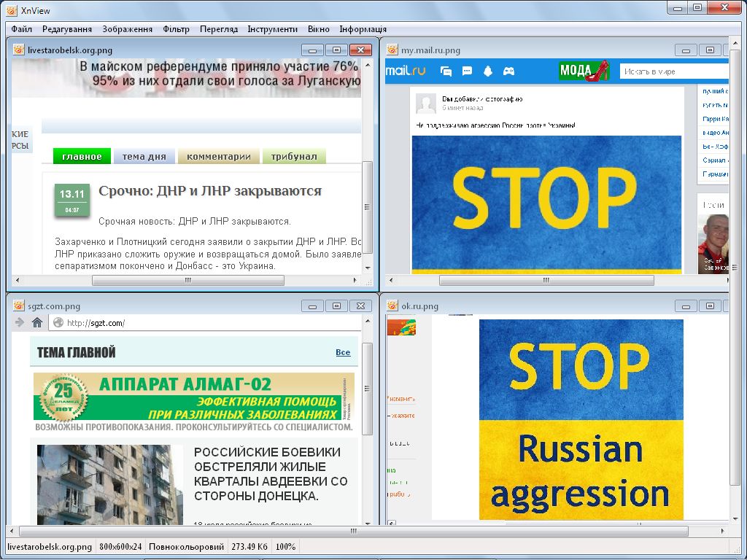Click headline Срочно: ДНР и ЛНР закрываются
Screen dimensions: 747x560
coord(210,190)
